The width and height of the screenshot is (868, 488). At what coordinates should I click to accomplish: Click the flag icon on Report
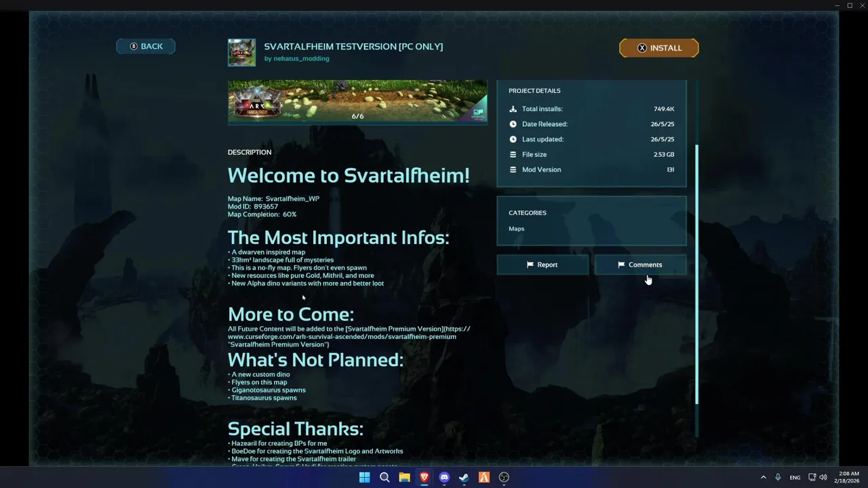(530, 265)
